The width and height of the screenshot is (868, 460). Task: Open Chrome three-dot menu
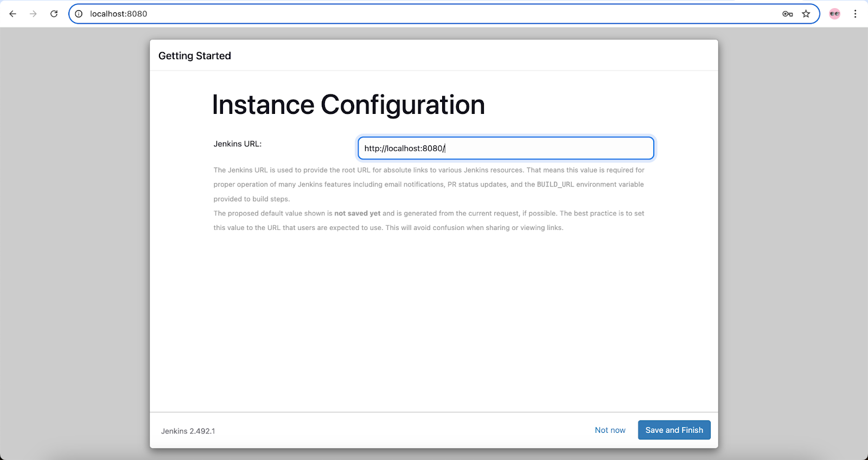click(x=856, y=14)
